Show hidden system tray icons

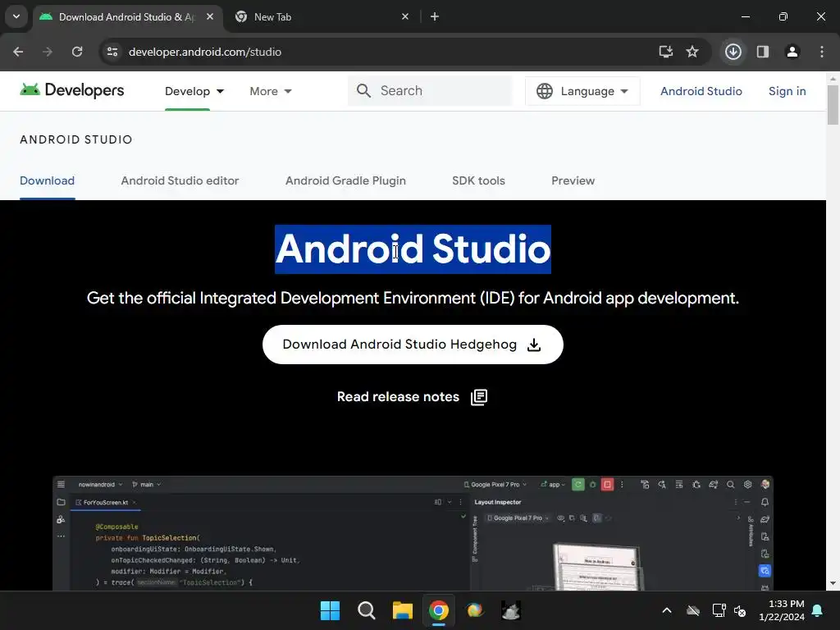tap(666, 610)
